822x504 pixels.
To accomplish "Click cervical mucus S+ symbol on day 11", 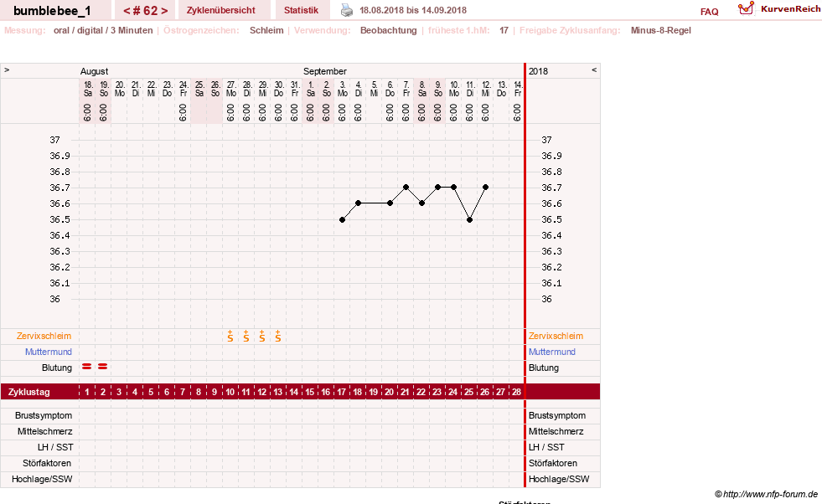I will pyautogui.click(x=246, y=337).
